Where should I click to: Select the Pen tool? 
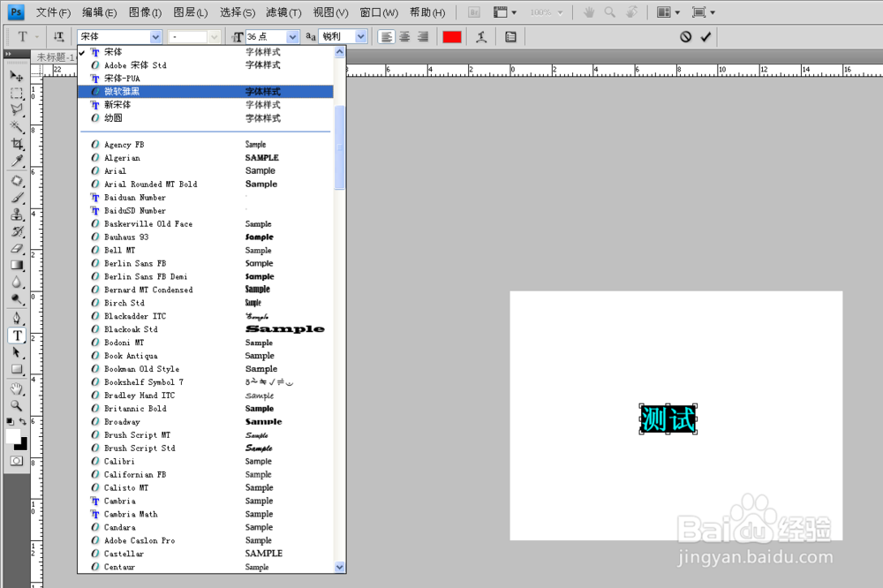click(x=16, y=318)
